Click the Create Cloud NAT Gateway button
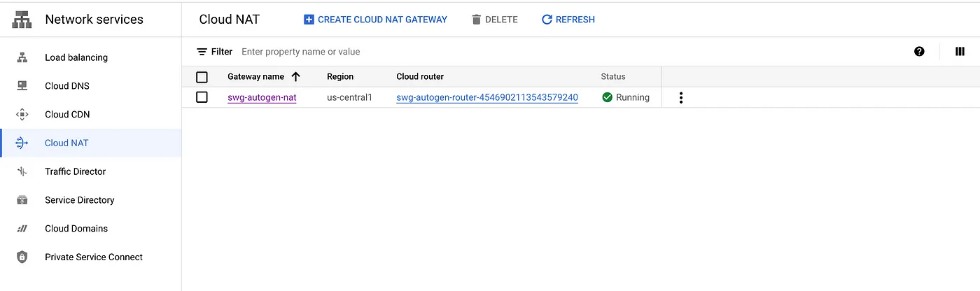This screenshot has height=291, width=980. click(375, 20)
